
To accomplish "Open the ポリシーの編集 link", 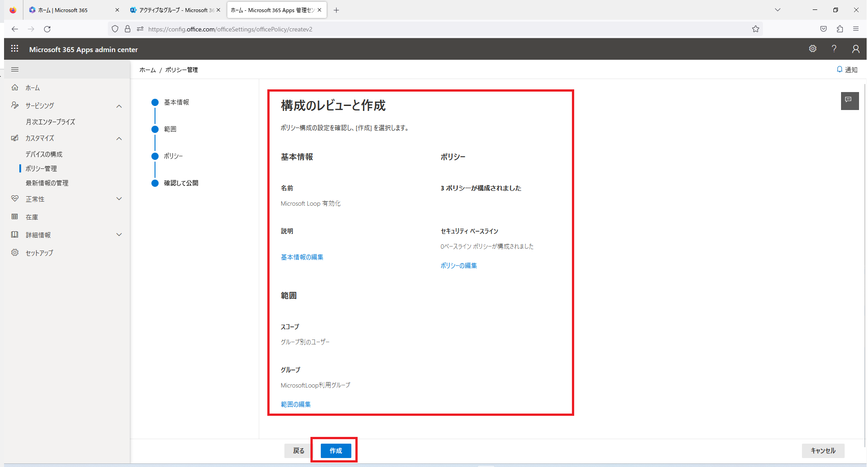I will tap(459, 265).
